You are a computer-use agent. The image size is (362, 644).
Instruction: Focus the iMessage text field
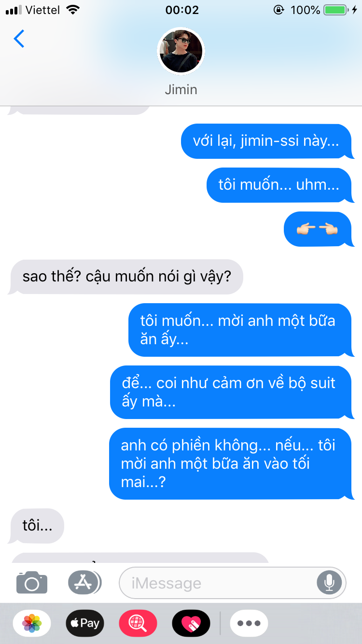click(233, 583)
